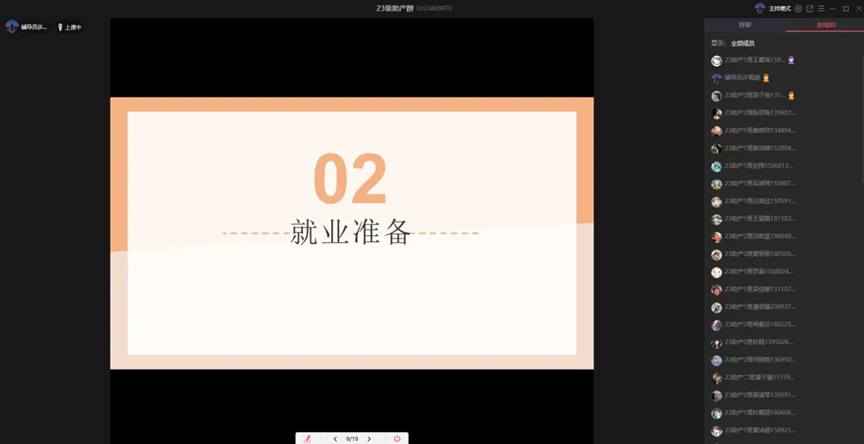Switch to the 群聊 tab
864x444 pixels.
pyautogui.click(x=745, y=25)
